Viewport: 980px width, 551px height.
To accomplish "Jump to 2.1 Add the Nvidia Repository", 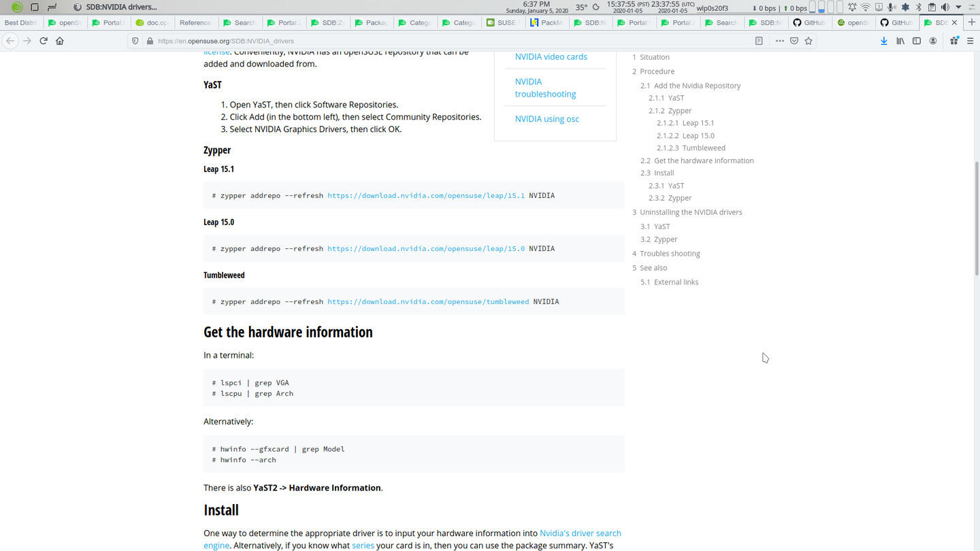I will coord(690,86).
